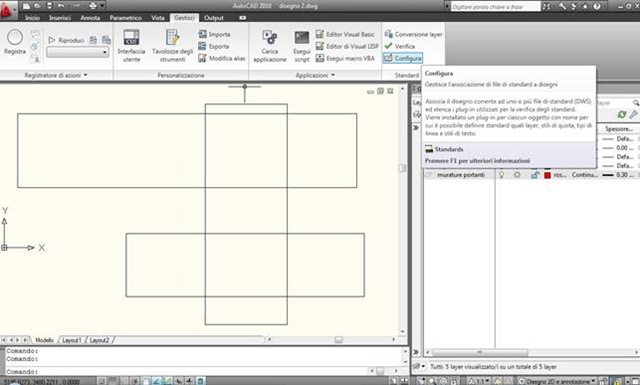This screenshot has height=385, width=640.
Task: Switch to the Layout1 tab
Action: pyautogui.click(x=72, y=340)
